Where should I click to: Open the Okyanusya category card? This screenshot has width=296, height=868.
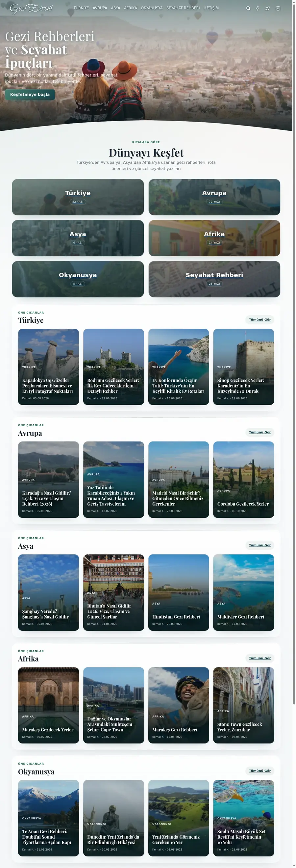click(78, 279)
